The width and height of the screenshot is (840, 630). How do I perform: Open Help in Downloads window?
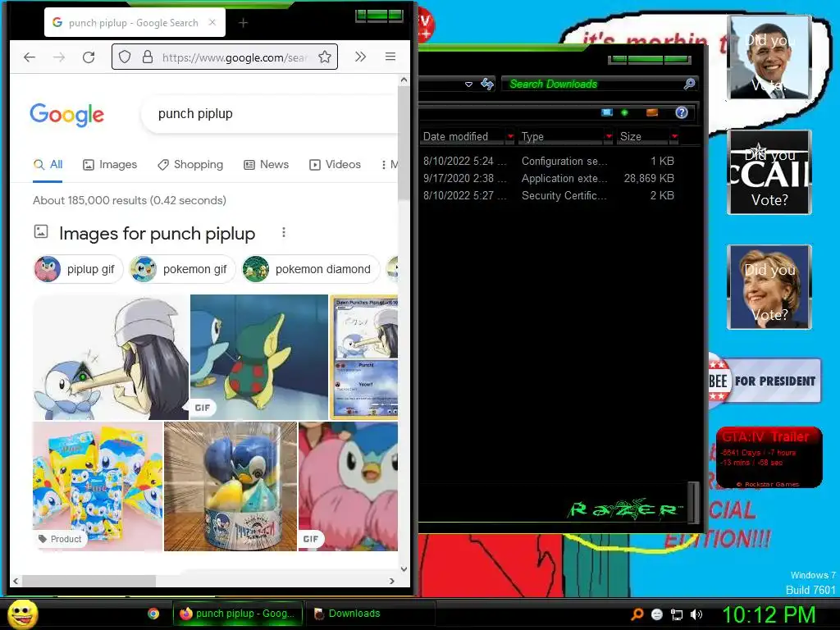click(x=682, y=112)
